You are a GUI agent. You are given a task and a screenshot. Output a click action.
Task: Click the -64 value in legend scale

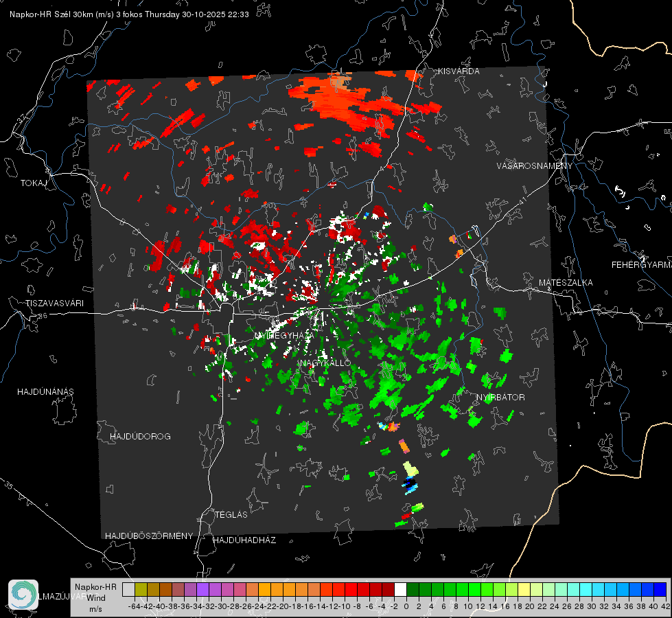pyautogui.click(x=135, y=606)
